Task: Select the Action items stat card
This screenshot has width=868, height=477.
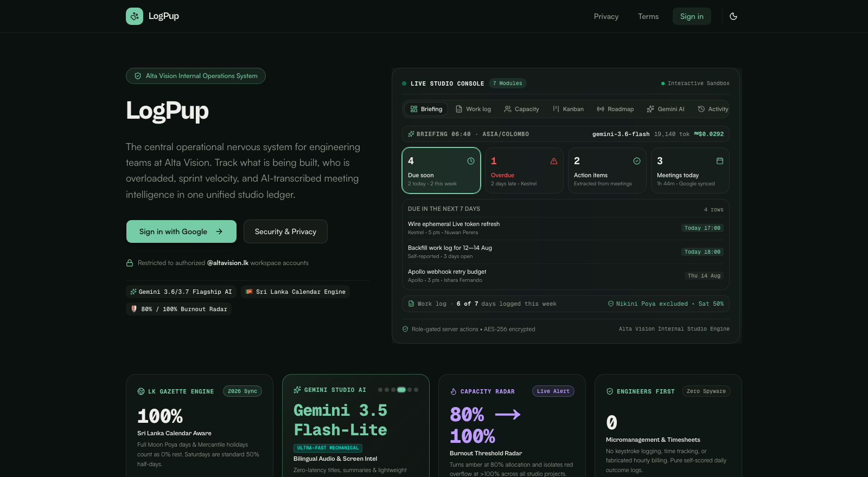Action: (607, 170)
